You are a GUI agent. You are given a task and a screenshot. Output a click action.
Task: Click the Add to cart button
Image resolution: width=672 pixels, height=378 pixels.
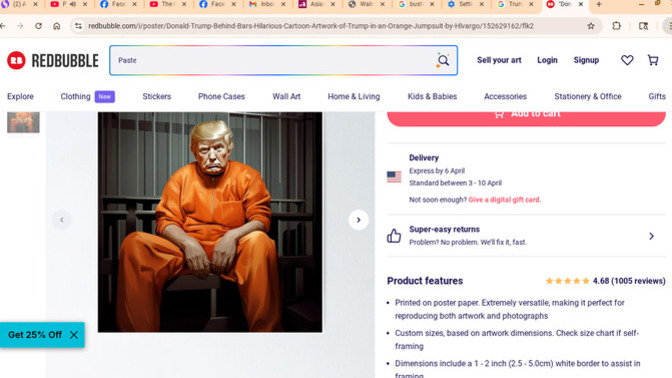(526, 119)
